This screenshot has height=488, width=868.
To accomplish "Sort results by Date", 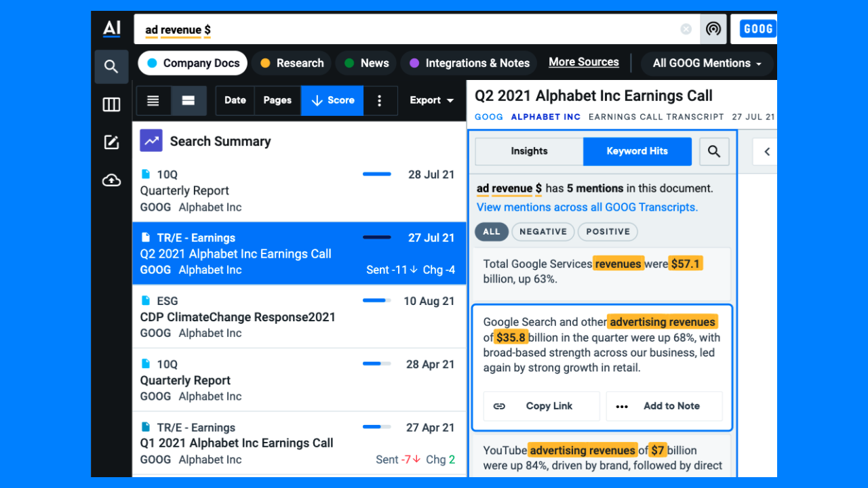I will pyautogui.click(x=235, y=100).
